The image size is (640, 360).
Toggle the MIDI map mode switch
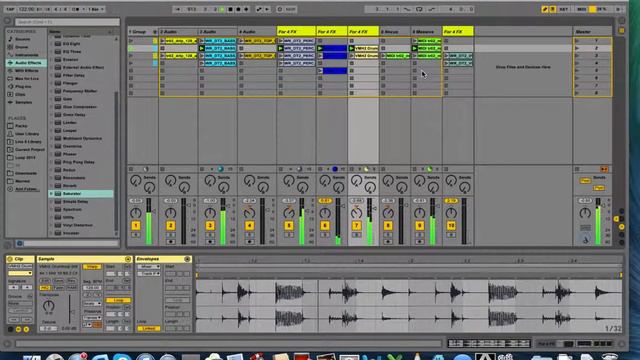582,9
